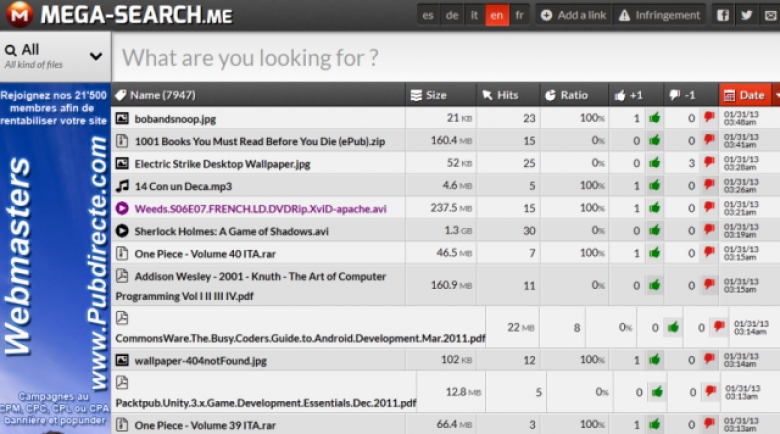
Task: Open Packtpub Unity 3.x Game Development pdf
Action: click(x=266, y=403)
